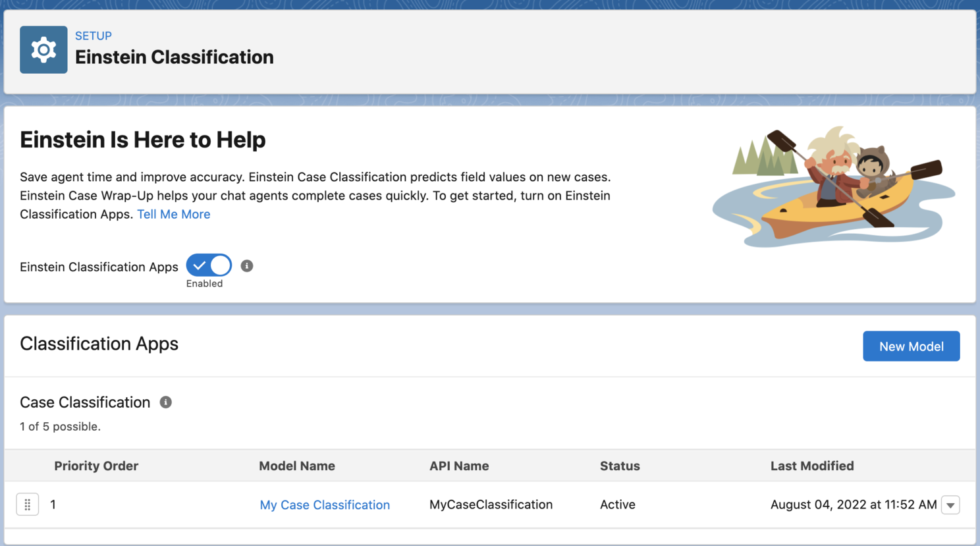Open the My Case Classification model link
Viewport: 980px width, 546px height.
[x=325, y=505]
